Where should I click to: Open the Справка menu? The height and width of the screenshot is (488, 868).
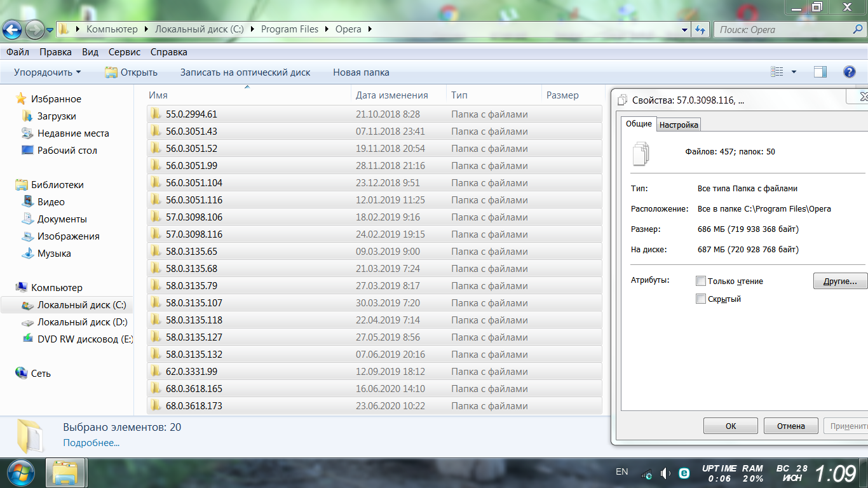169,52
